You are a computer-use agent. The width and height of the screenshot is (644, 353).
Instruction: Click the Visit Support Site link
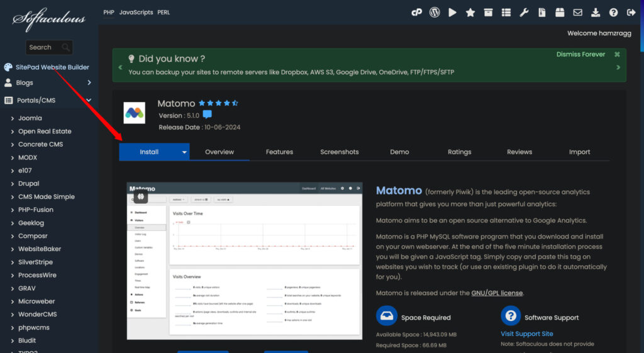pos(526,333)
